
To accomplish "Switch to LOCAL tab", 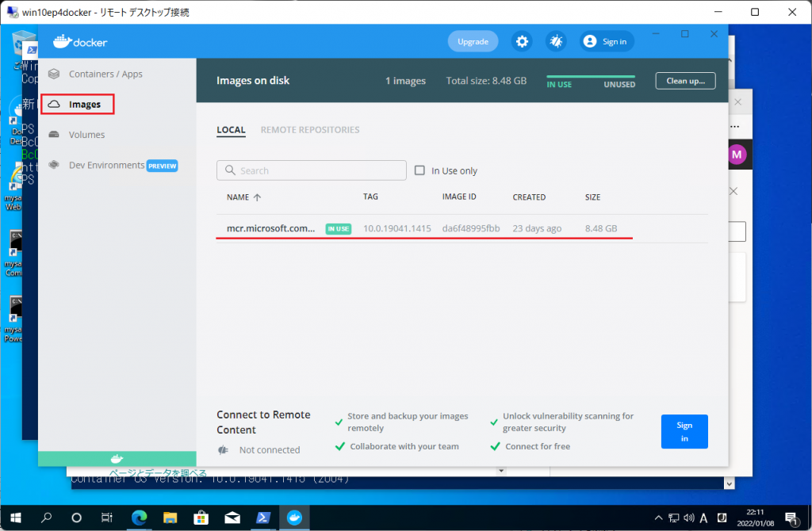I will (x=231, y=130).
